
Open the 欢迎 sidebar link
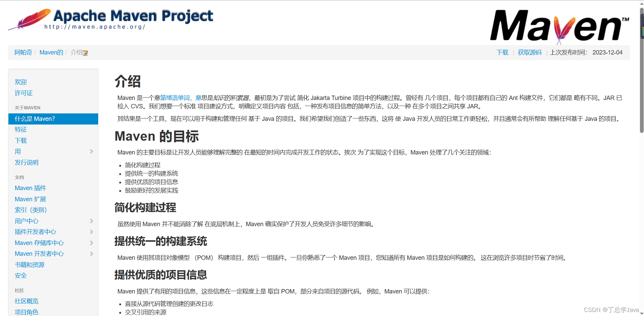tap(21, 82)
